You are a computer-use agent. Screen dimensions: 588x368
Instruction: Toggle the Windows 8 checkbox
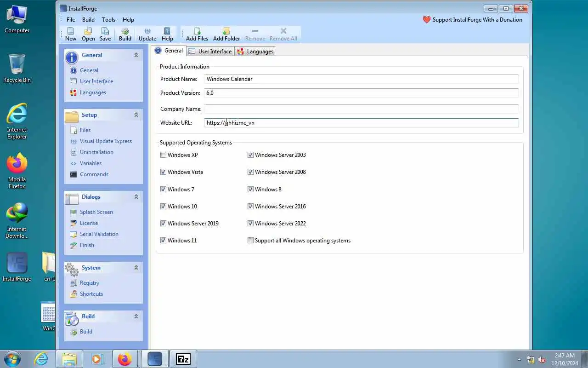point(250,190)
